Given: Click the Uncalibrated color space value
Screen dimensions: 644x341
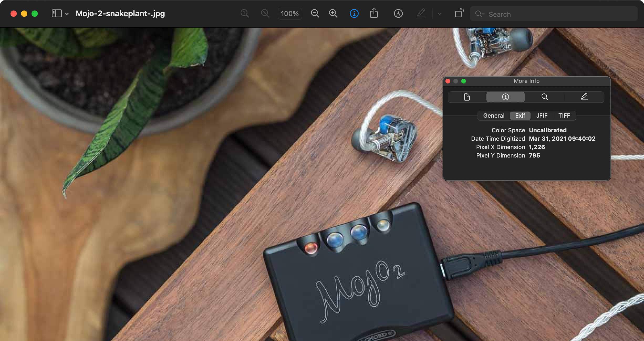Looking at the screenshot, I should pyautogui.click(x=548, y=130).
